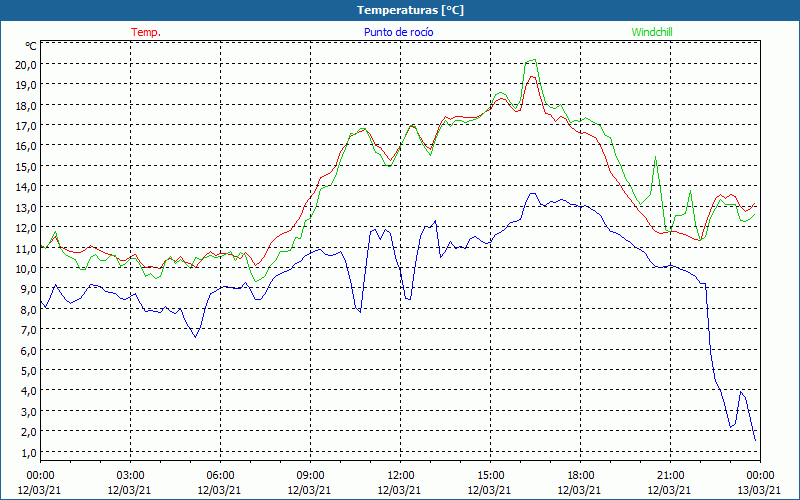Click the 18,0 y-axis value
This screenshot has height=500, width=800.
(26, 106)
